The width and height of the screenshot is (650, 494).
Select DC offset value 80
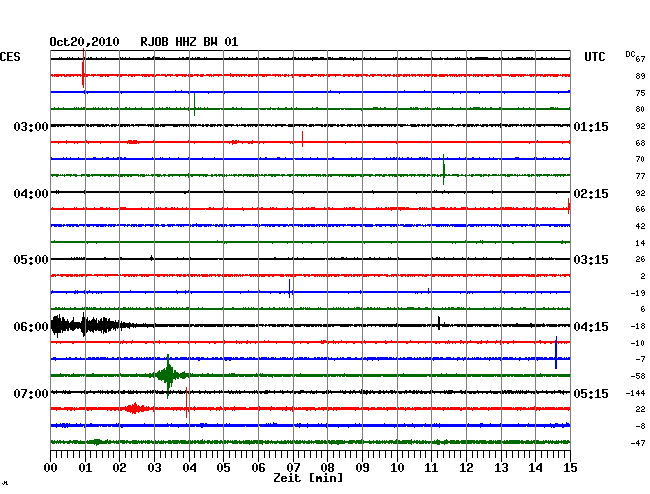tap(640, 109)
